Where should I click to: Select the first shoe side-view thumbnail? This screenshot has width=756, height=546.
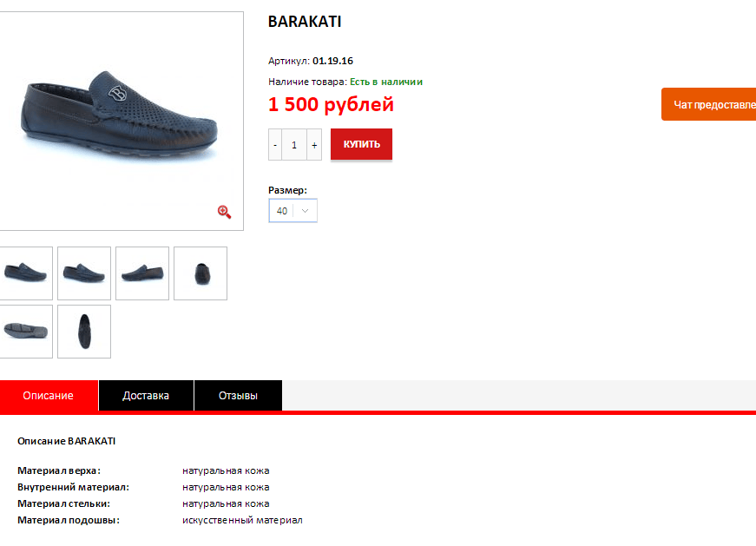[25, 273]
